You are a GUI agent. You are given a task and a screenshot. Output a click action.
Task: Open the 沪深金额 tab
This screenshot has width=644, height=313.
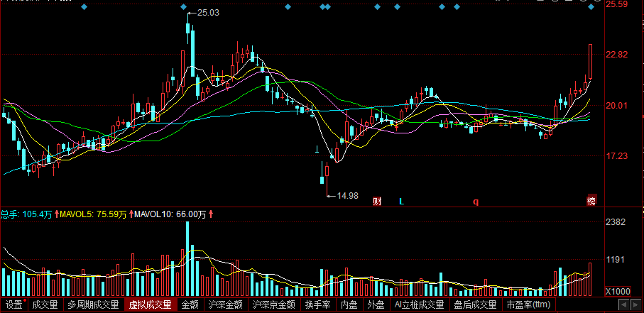pyautogui.click(x=226, y=304)
